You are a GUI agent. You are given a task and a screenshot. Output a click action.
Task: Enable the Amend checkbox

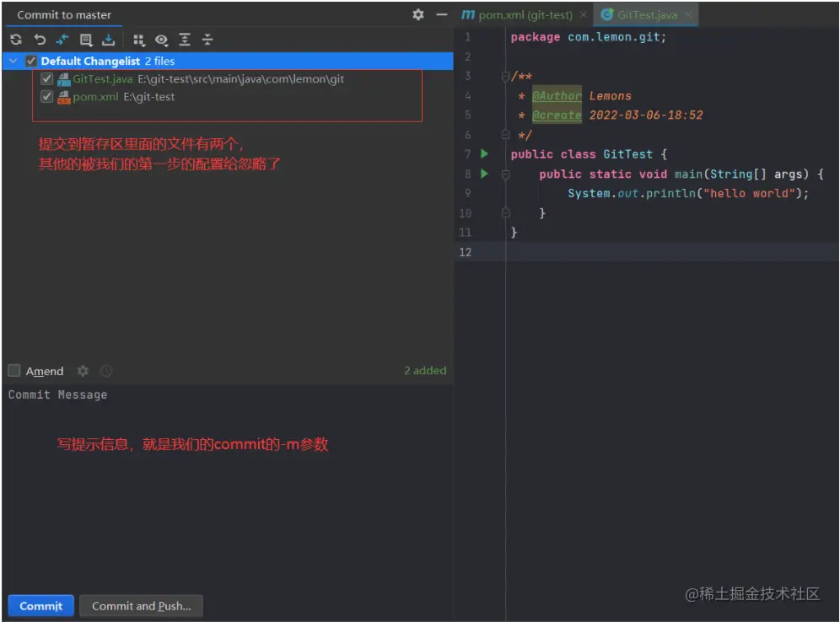point(14,370)
